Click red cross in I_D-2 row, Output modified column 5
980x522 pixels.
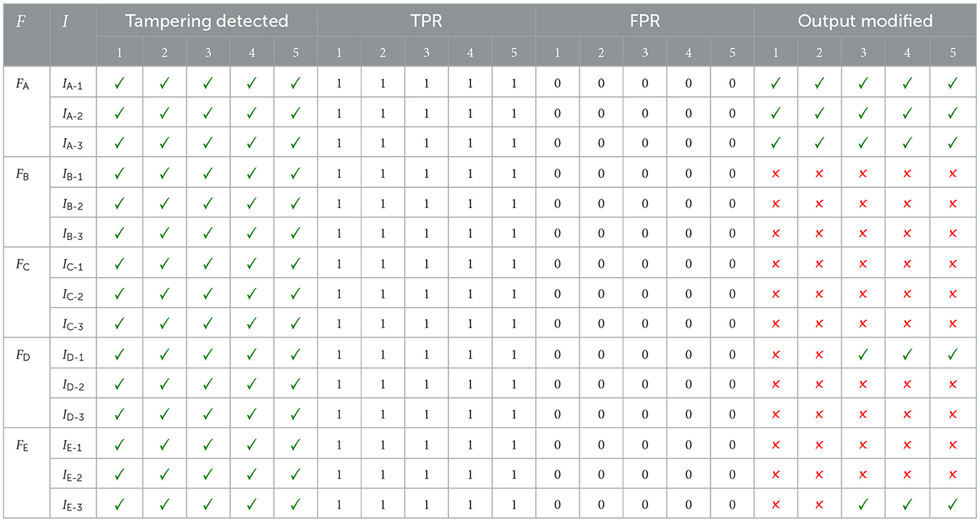953,384
